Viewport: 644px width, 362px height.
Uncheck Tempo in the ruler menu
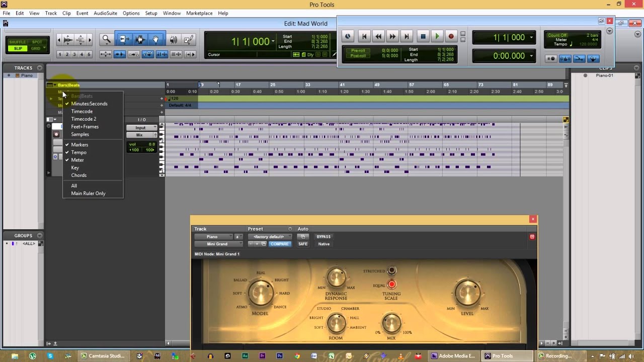[x=79, y=152]
